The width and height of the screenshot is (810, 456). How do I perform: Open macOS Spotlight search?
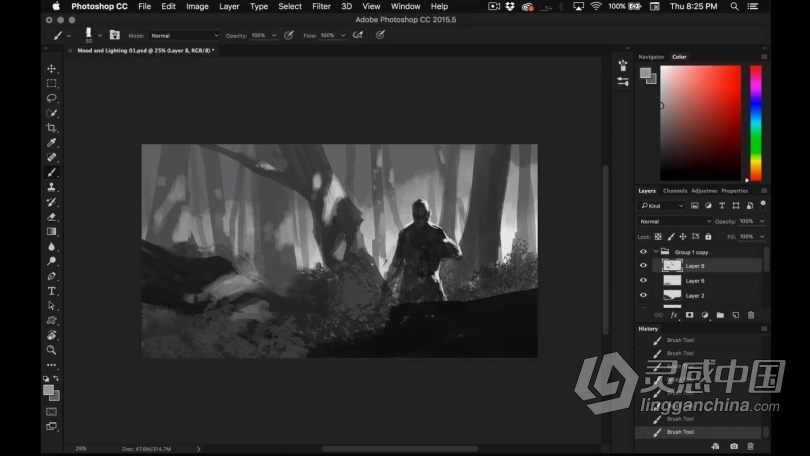[734, 6]
